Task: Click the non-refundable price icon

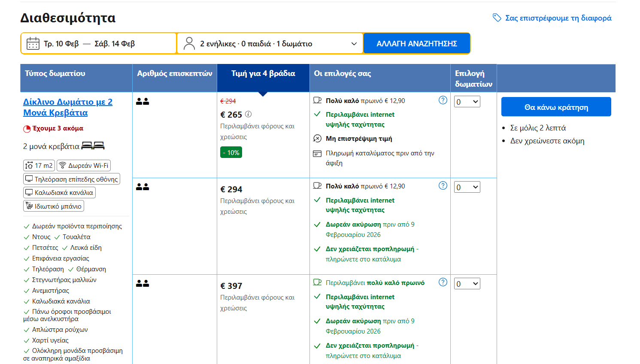Action: [317, 138]
